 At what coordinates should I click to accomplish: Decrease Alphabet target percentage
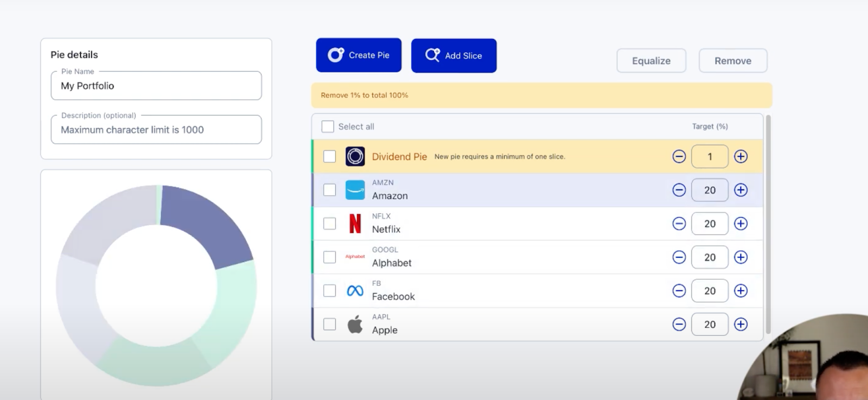pos(679,257)
